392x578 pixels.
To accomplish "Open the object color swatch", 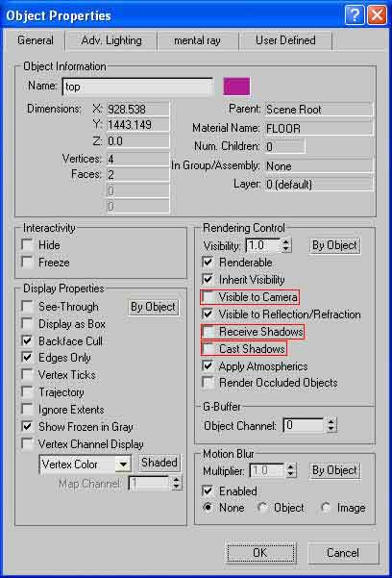I will click(x=236, y=87).
